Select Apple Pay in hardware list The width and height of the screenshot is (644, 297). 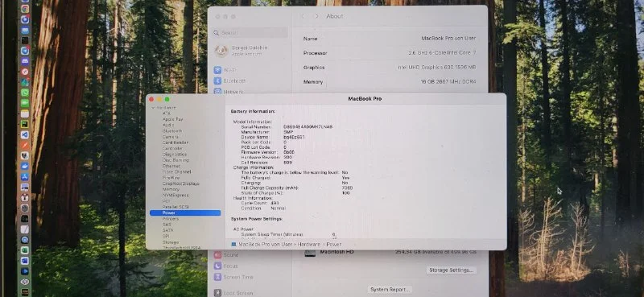pos(172,119)
